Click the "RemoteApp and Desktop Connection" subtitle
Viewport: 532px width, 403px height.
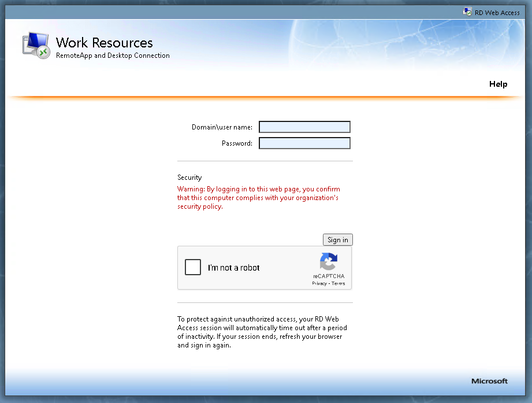coord(113,56)
